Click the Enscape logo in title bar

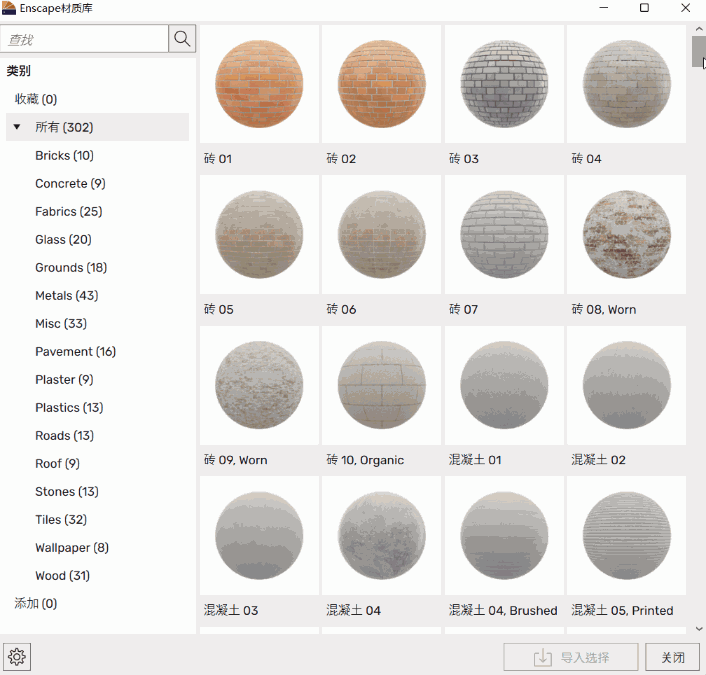9,8
